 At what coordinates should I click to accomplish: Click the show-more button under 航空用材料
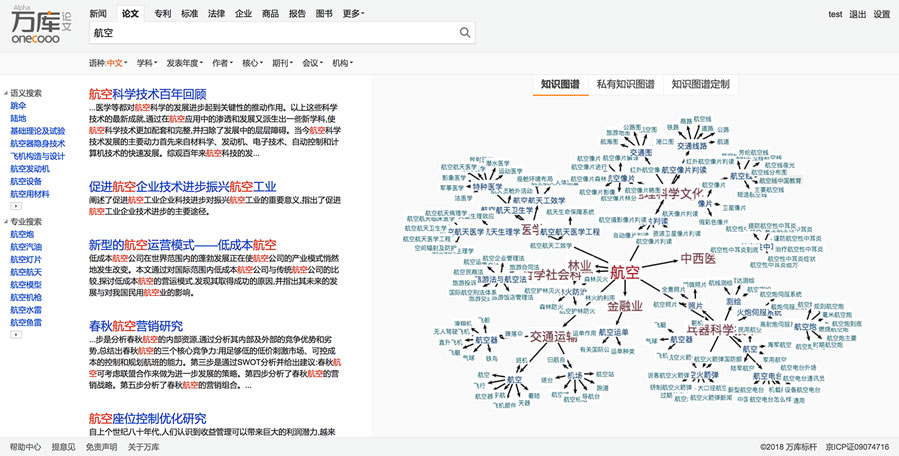point(16,208)
